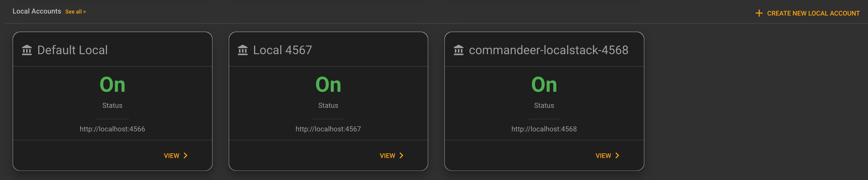View the Default Local account
Screen dimensions: 868x180
click(176, 155)
